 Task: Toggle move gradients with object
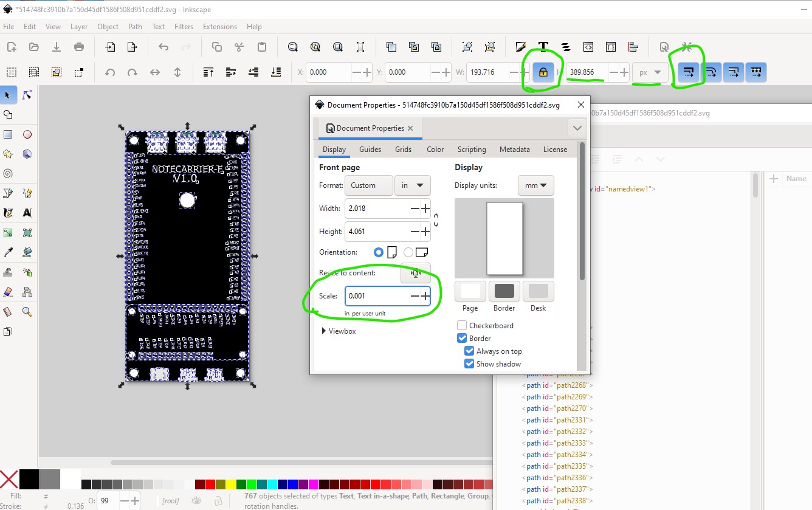[734, 72]
